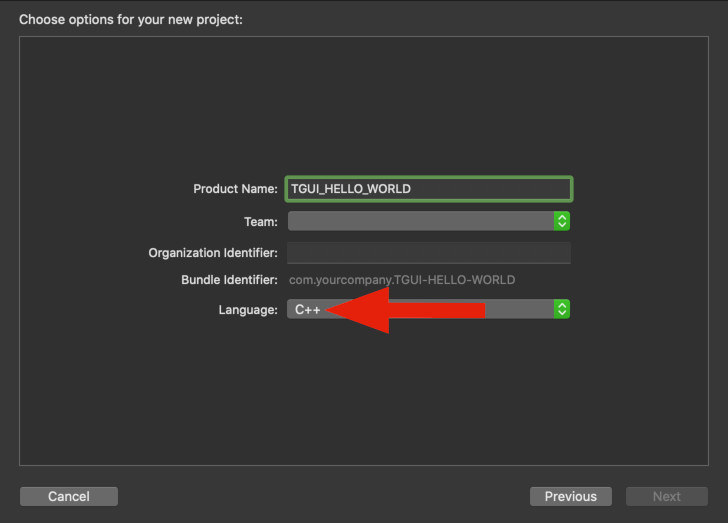
Task: Click the Organization Identifier label
Action: click(213, 253)
